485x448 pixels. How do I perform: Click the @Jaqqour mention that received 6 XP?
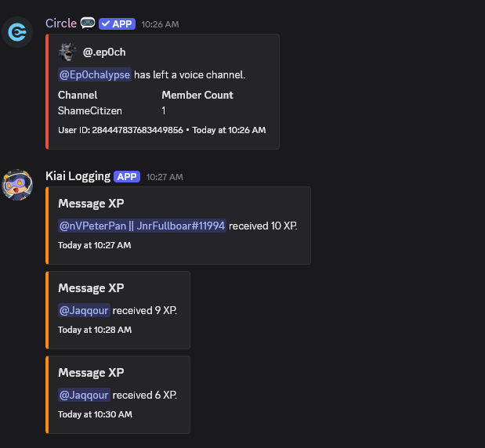84,395
